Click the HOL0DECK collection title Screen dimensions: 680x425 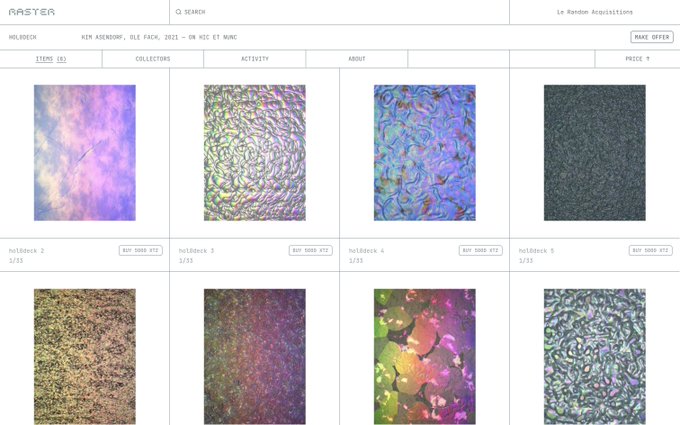click(x=23, y=37)
